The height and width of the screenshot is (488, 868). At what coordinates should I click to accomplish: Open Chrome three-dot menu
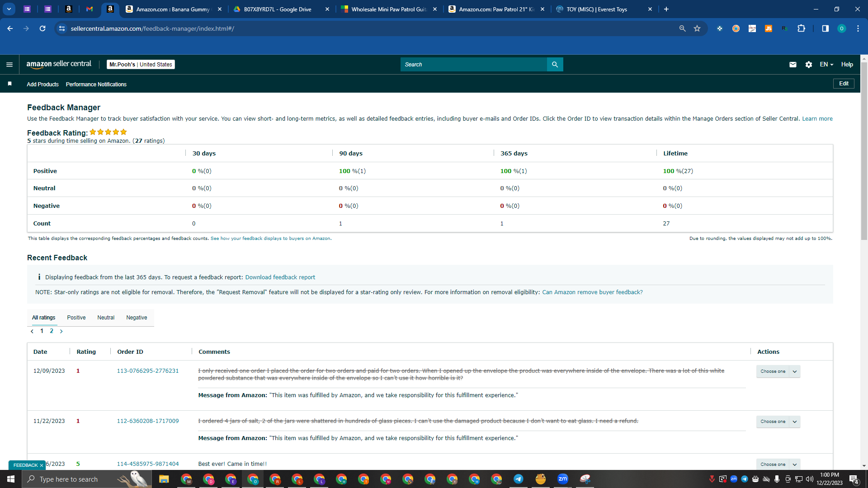858,28
